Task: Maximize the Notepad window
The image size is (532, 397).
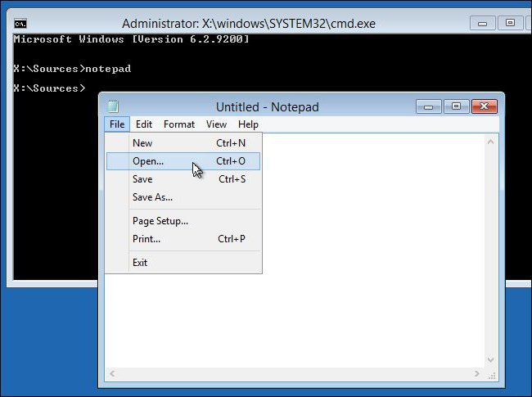Action: (457, 106)
